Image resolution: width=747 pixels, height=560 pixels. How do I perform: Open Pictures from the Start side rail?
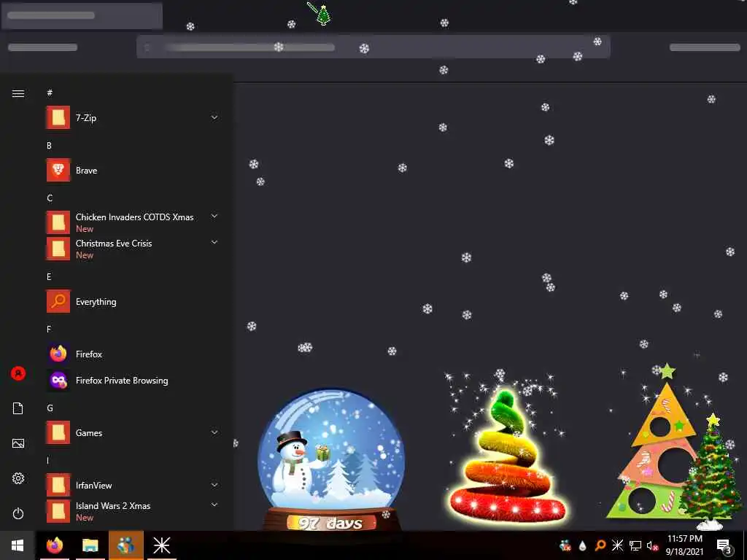[18, 443]
